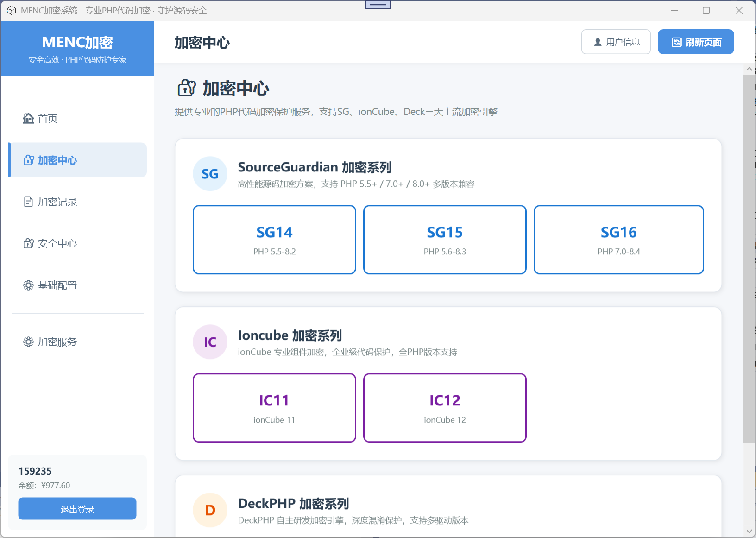Open 安全中心 from the sidebar
This screenshot has height=538, width=756.
77,244
